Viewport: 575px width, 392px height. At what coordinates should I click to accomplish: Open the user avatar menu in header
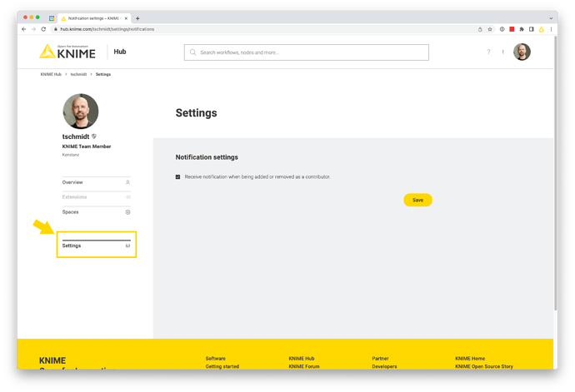pyautogui.click(x=522, y=52)
